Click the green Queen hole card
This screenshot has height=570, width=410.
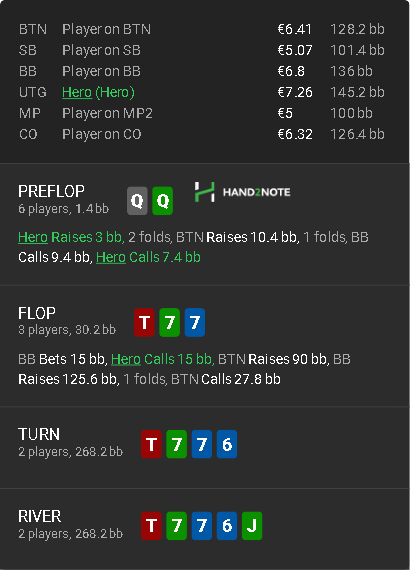click(x=162, y=201)
